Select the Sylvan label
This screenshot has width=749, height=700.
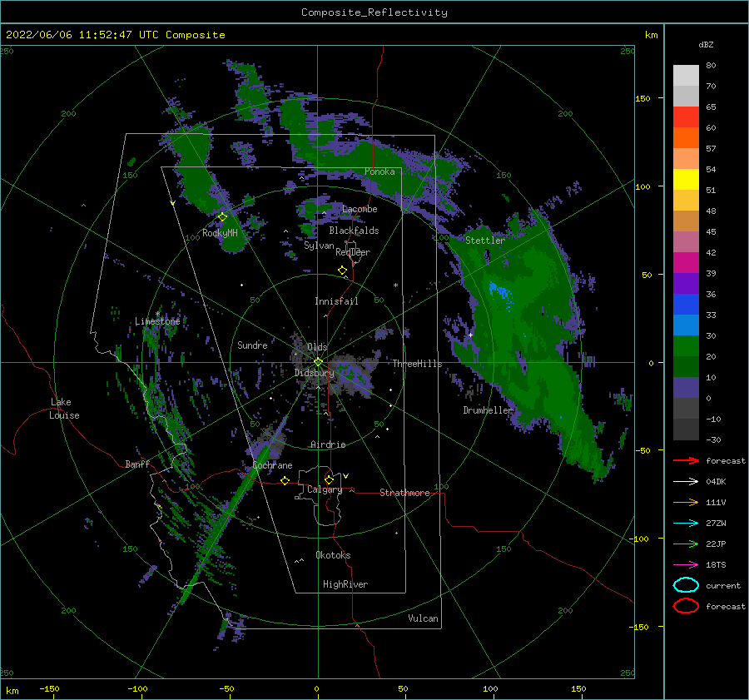[x=319, y=246]
